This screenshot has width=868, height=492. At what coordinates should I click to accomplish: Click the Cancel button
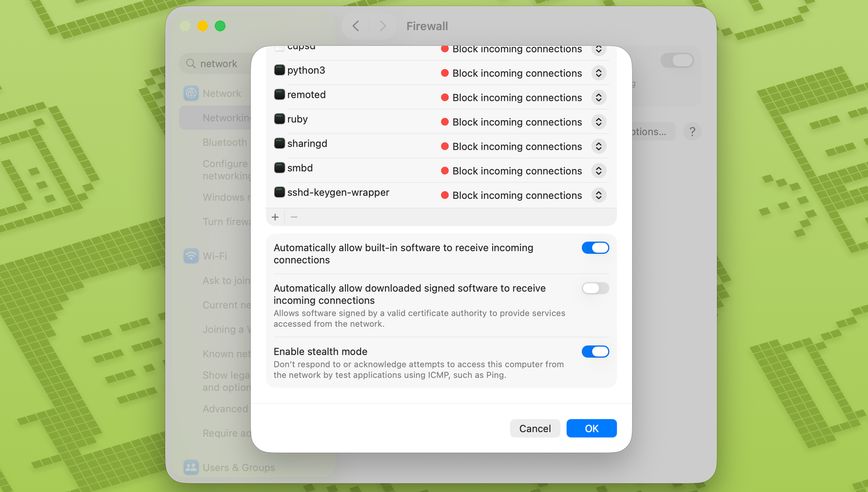point(535,429)
